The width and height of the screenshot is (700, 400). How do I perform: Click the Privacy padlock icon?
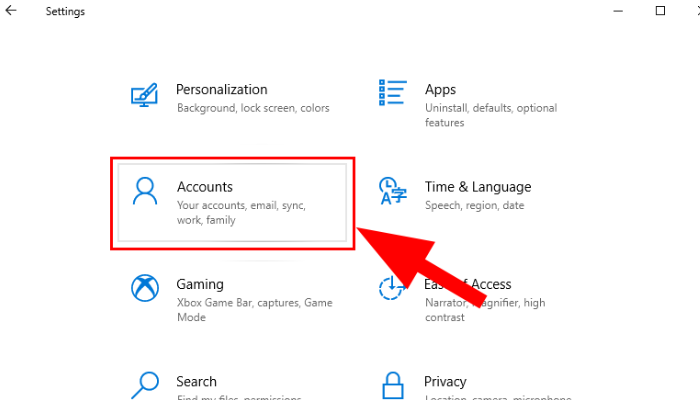pos(391,385)
